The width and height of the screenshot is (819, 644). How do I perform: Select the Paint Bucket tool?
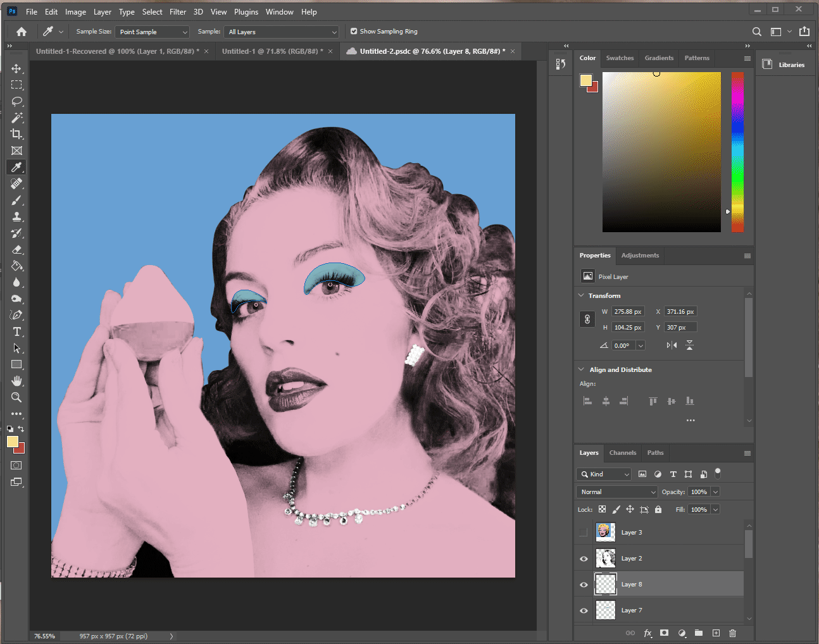pyautogui.click(x=16, y=266)
